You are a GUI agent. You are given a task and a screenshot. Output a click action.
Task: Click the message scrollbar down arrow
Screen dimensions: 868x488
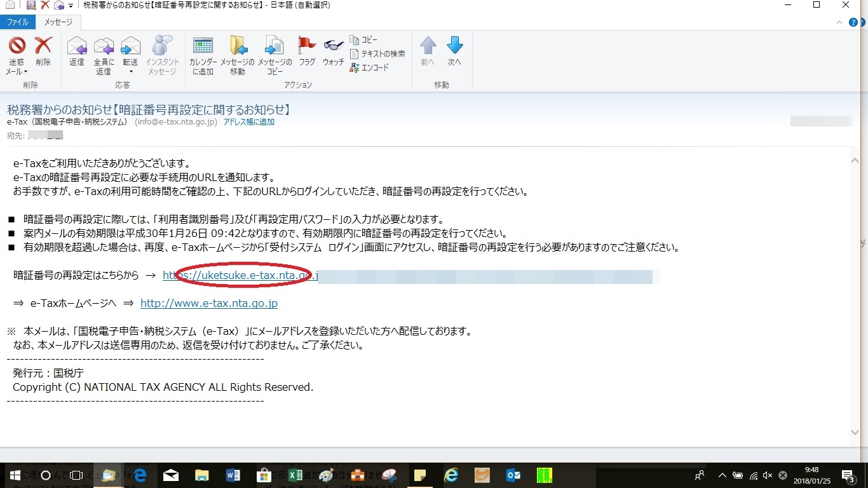click(x=855, y=433)
